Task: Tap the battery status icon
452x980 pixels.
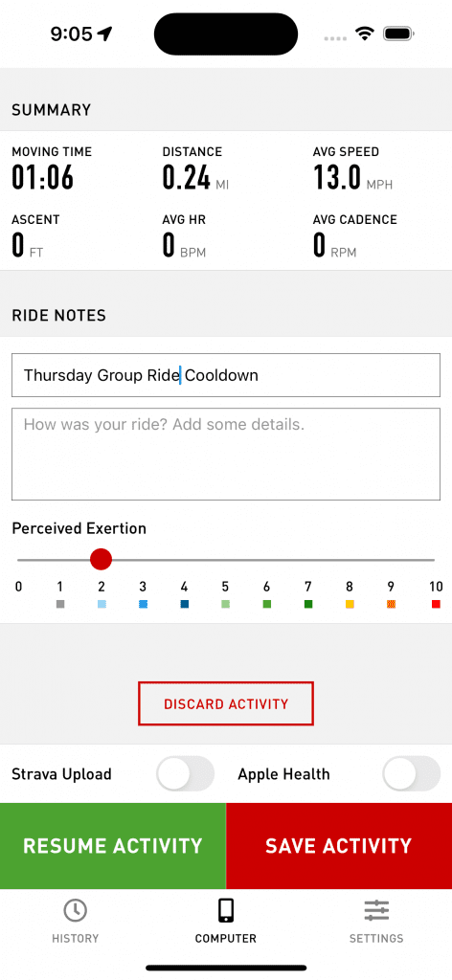Action: pyautogui.click(x=399, y=33)
